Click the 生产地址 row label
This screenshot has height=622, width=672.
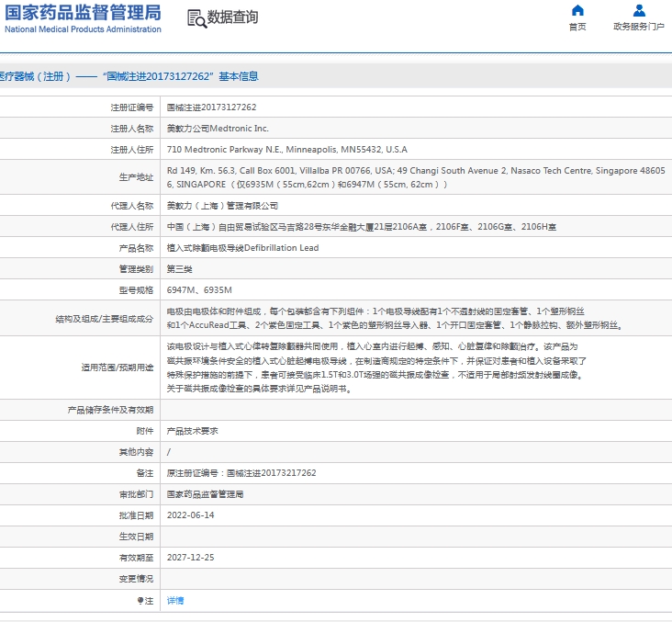(x=136, y=177)
